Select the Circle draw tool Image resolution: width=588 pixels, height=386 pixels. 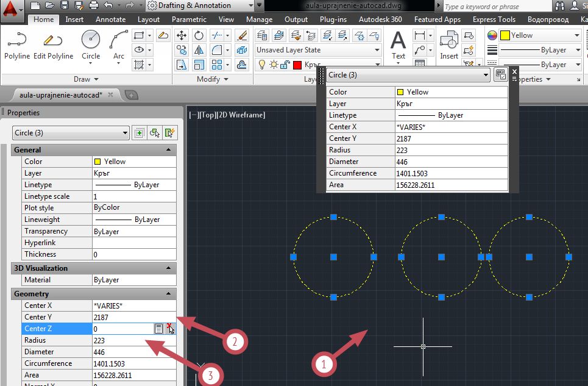[x=91, y=45]
